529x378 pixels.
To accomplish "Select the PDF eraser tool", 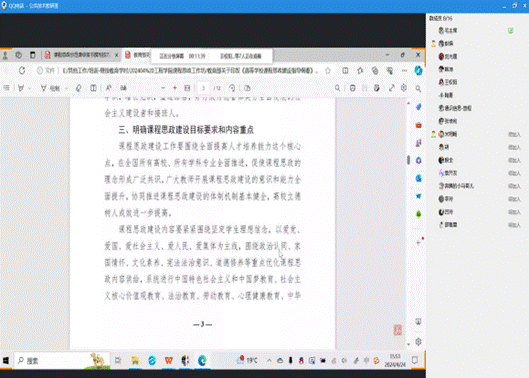I will pos(78,88).
